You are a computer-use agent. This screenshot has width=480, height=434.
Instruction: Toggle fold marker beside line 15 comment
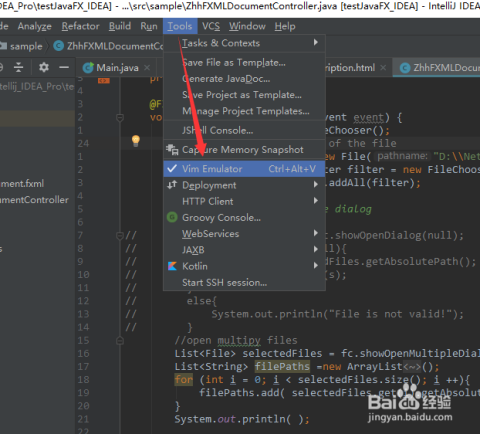120,341
